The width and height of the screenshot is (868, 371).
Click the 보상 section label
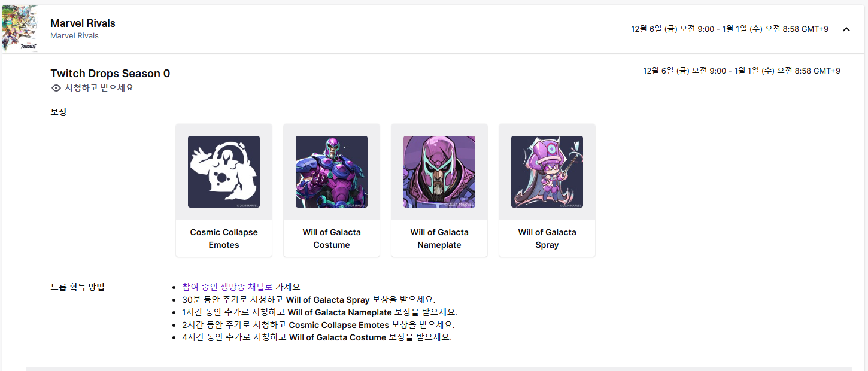click(x=59, y=112)
